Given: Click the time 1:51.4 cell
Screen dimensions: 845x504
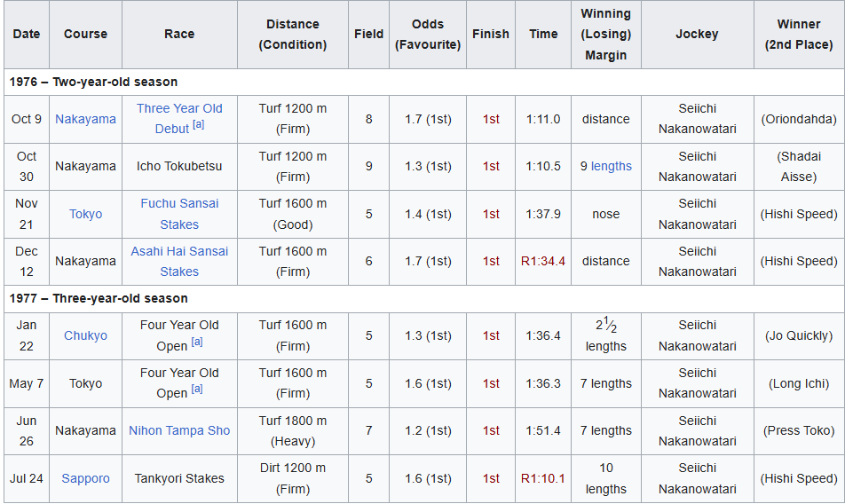Looking at the screenshot, I should point(543,430).
